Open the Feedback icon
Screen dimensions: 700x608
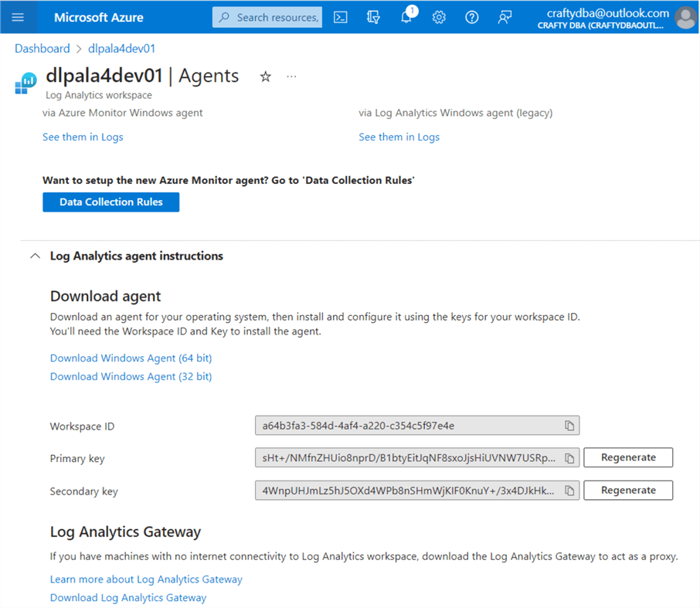point(505,18)
